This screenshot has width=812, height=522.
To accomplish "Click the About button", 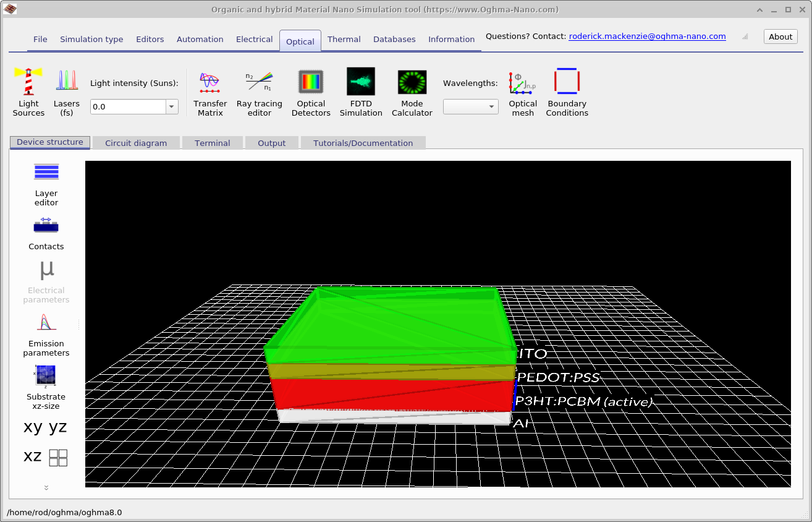I will click(780, 36).
